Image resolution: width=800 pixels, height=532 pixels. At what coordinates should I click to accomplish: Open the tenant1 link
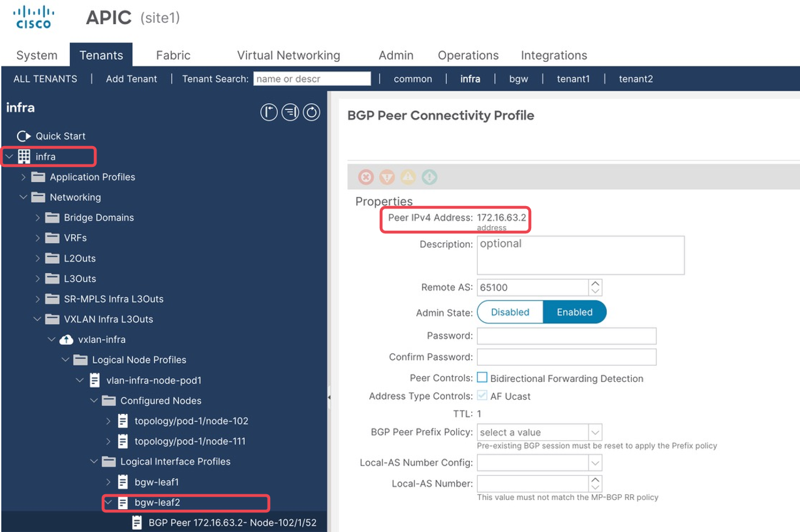pyautogui.click(x=573, y=79)
